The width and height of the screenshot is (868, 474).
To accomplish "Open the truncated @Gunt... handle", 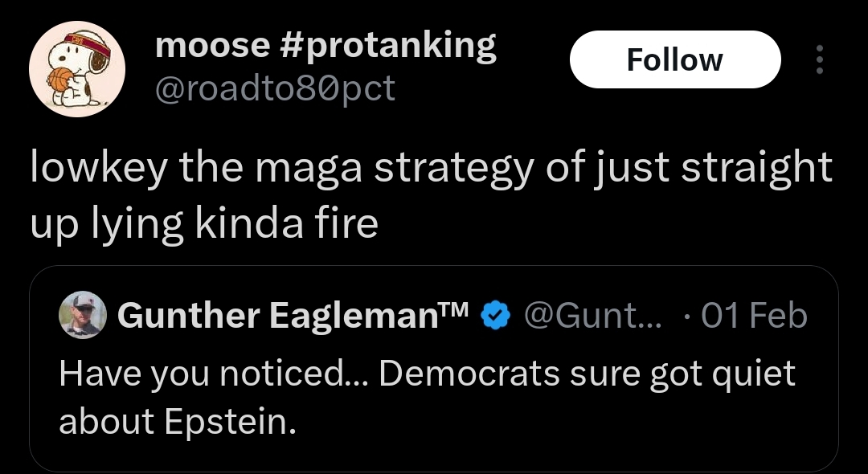I will tap(593, 316).
